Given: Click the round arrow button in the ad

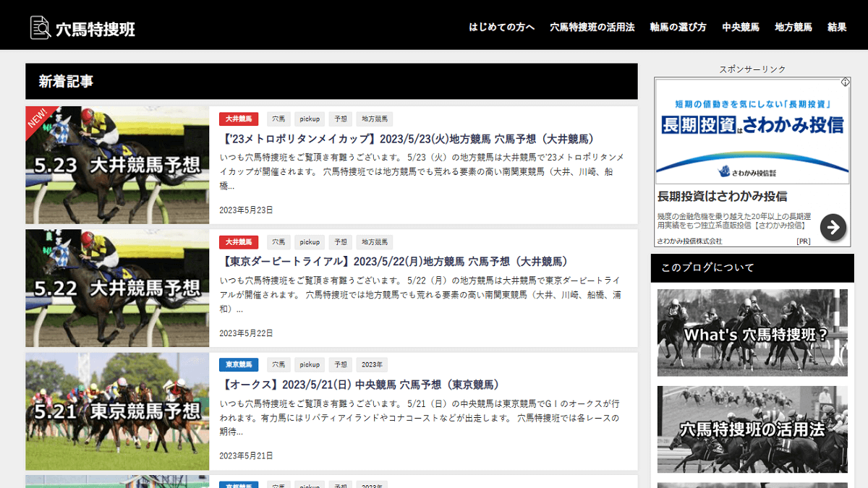Looking at the screenshot, I should (x=833, y=227).
